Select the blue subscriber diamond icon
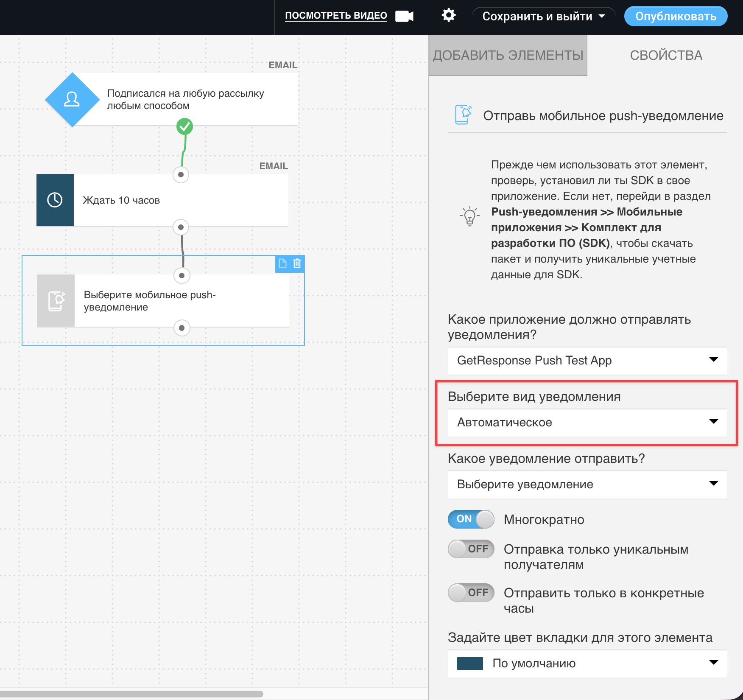Screen dimensions: 743x700 (72, 100)
